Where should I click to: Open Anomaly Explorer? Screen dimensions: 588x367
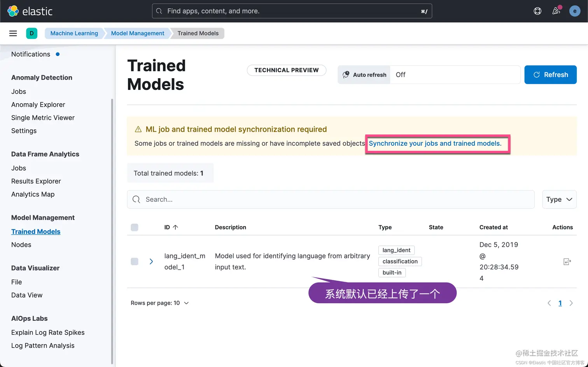[x=38, y=105]
